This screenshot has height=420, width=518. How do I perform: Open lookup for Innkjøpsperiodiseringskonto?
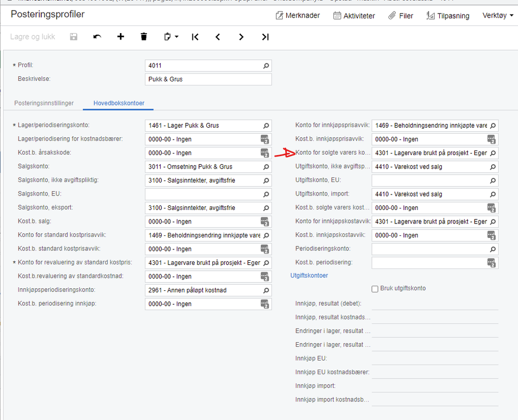[x=266, y=290]
